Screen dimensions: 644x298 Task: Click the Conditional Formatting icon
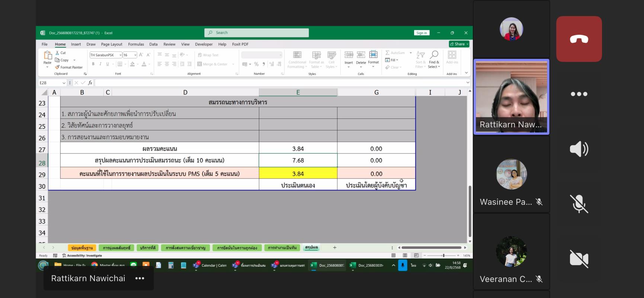click(297, 59)
